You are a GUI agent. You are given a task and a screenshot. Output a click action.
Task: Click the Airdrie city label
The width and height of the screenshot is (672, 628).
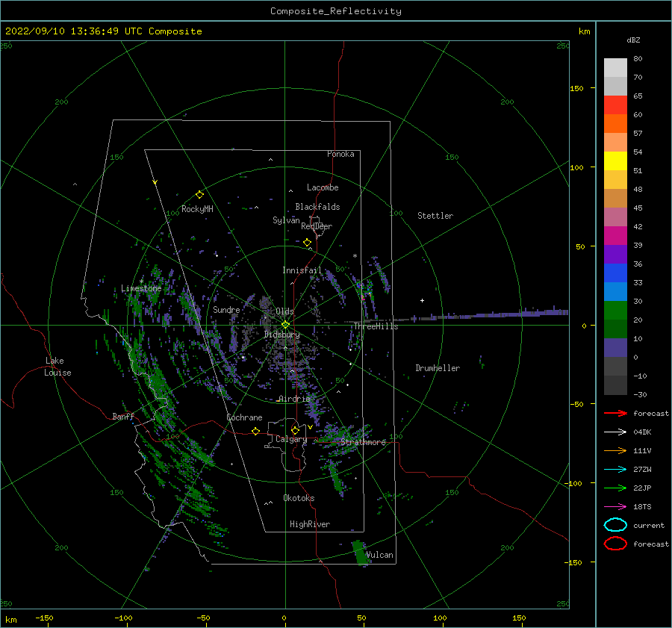point(294,399)
